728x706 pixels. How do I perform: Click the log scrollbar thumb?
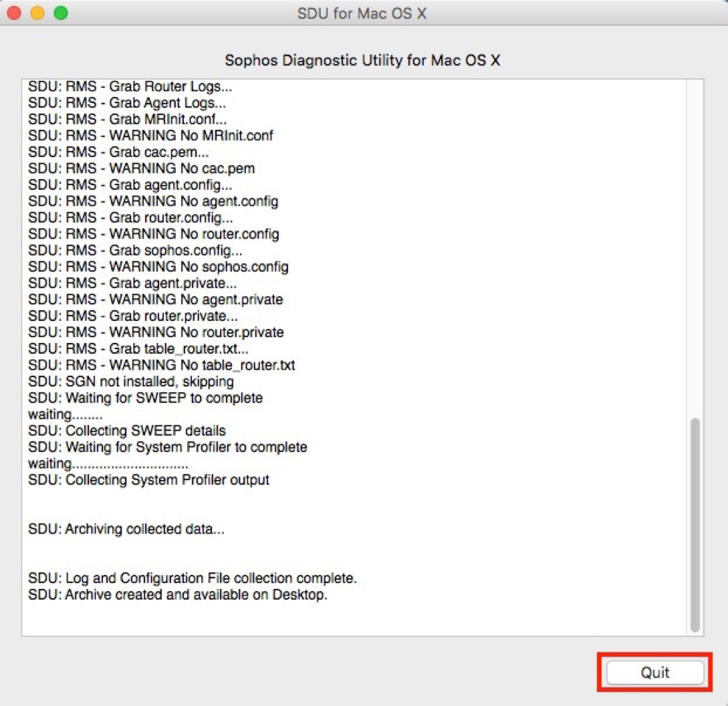pos(695,525)
